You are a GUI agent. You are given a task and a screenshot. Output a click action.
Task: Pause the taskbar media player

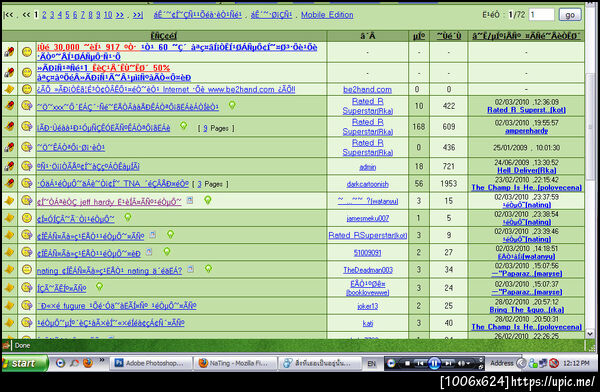tap(434, 363)
